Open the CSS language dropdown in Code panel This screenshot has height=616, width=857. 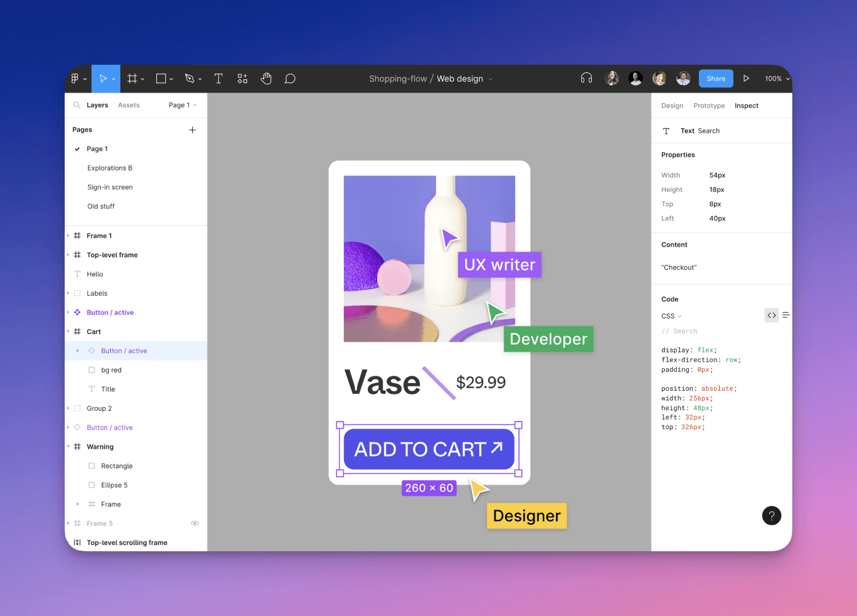point(671,316)
